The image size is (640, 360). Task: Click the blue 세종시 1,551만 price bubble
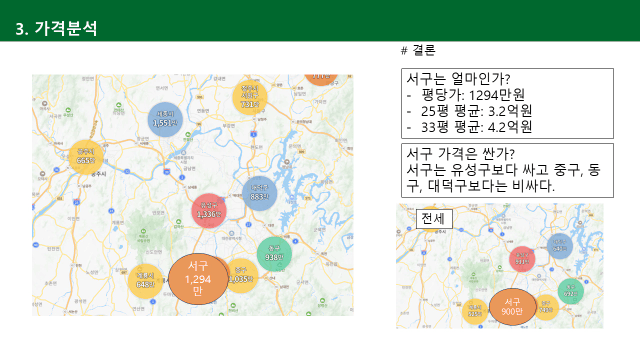[x=165, y=119]
